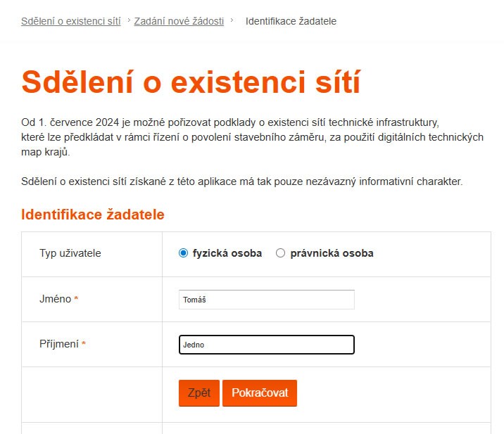Select the fyzická osoba radio button

click(184, 253)
